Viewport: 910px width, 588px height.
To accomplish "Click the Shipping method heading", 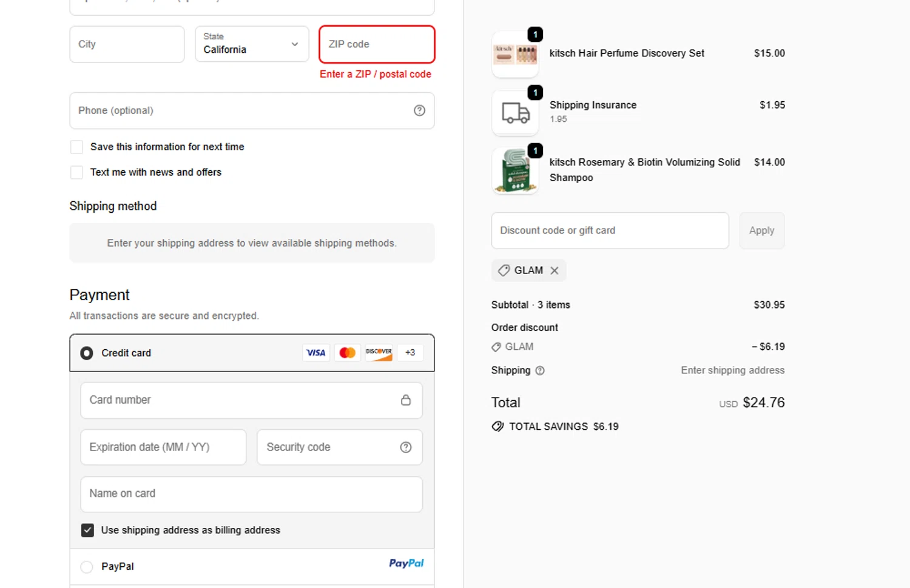I will coord(113,206).
